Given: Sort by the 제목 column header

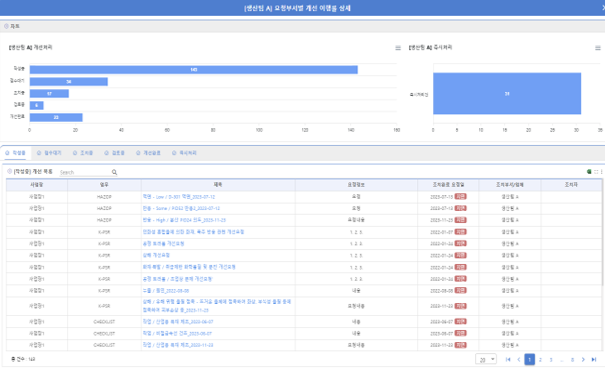Looking at the screenshot, I should [218, 185].
